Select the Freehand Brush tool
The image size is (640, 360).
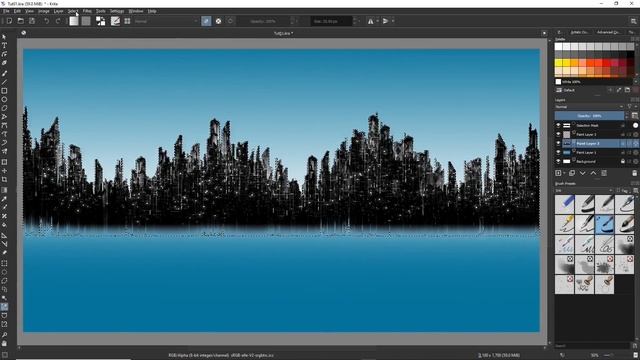(x=4, y=73)
